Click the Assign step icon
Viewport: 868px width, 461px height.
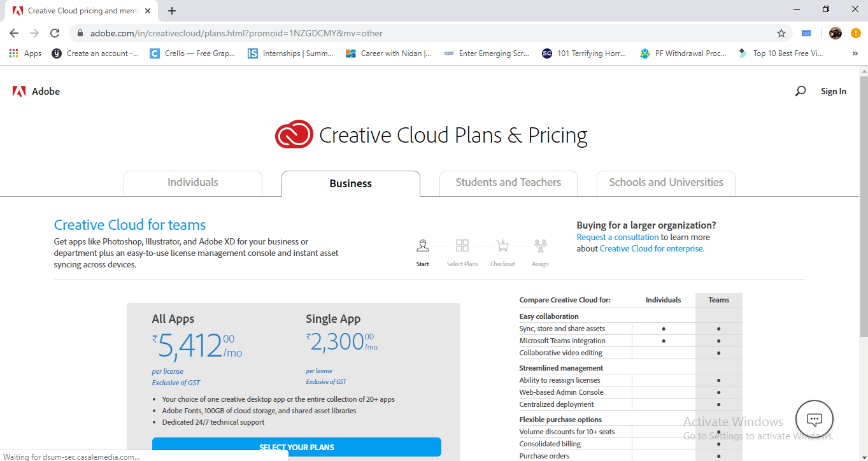540,246
